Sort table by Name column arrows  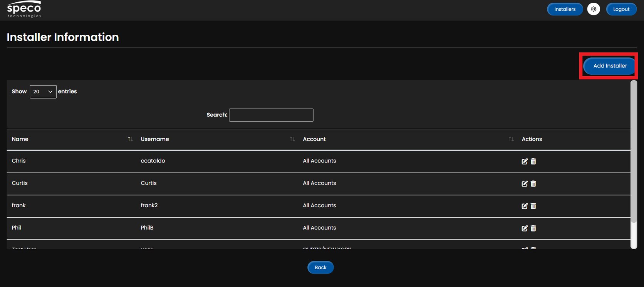coord(130,139)
